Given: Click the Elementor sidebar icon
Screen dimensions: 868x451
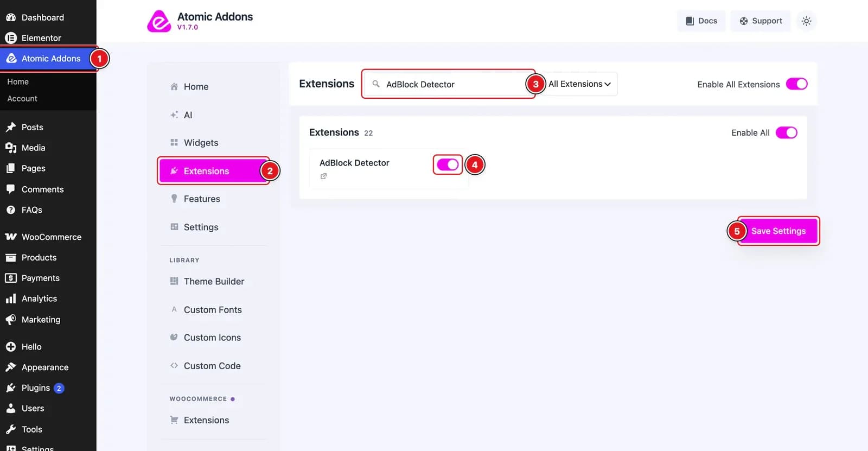Looking at the screenshot, I should click(11, 38).
